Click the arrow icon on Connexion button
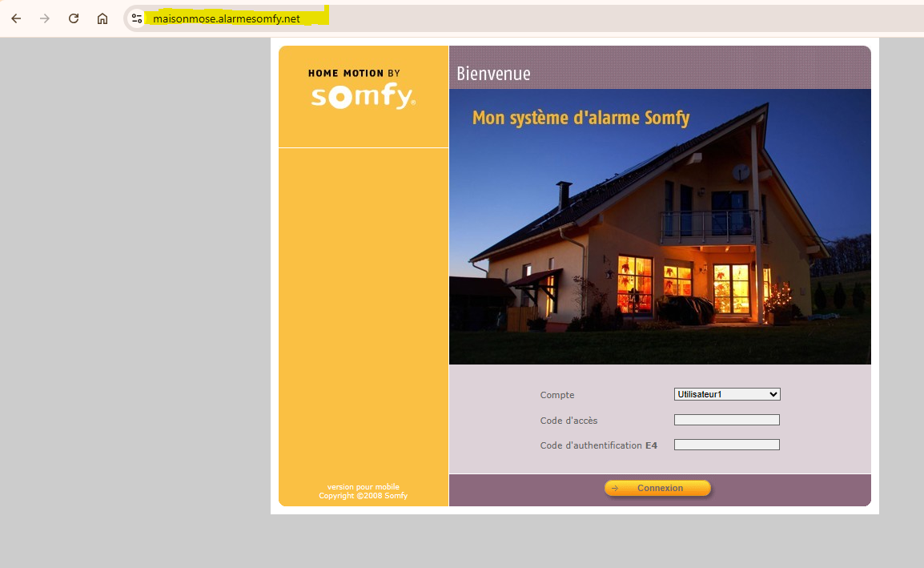Screen dimensions: 924x568 click(x=615, y=488)
